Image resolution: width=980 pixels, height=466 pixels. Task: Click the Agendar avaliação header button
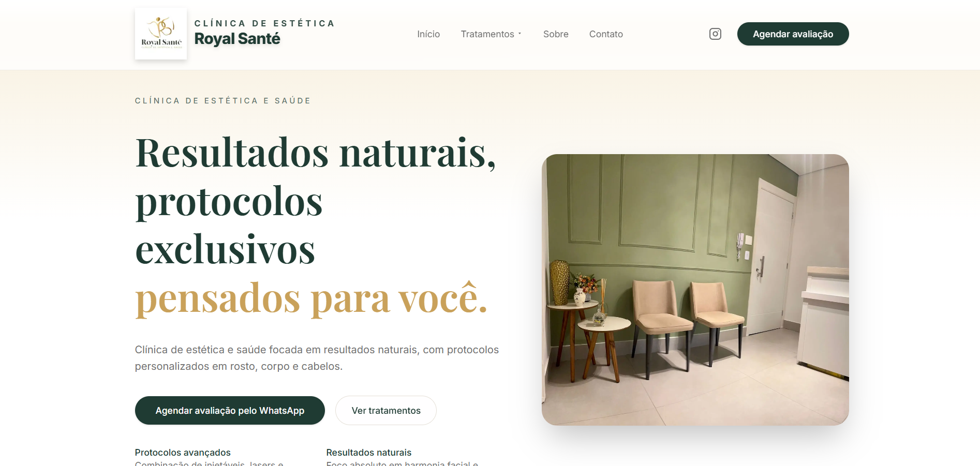793,34
